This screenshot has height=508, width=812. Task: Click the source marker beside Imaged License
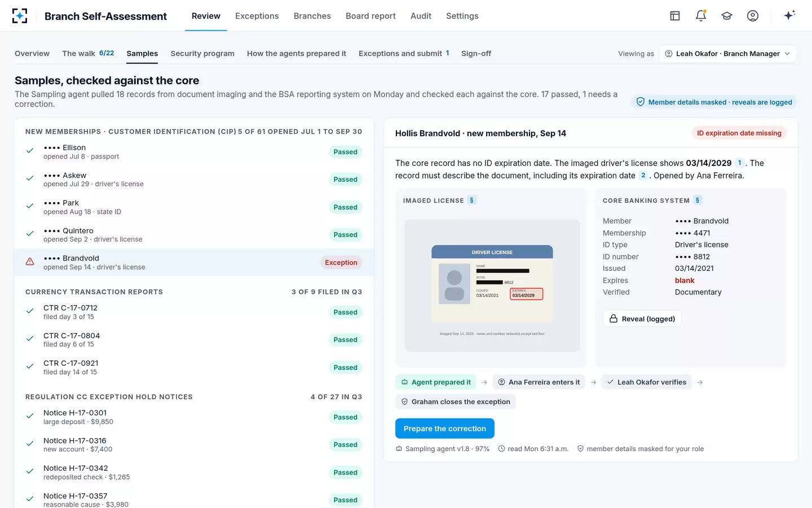point(472,200)
